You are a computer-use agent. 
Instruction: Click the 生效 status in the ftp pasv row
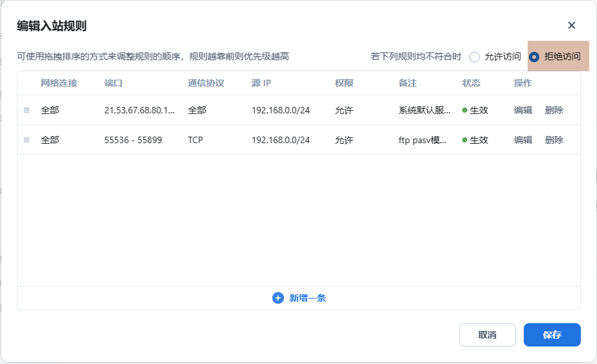tap(475, 140)
